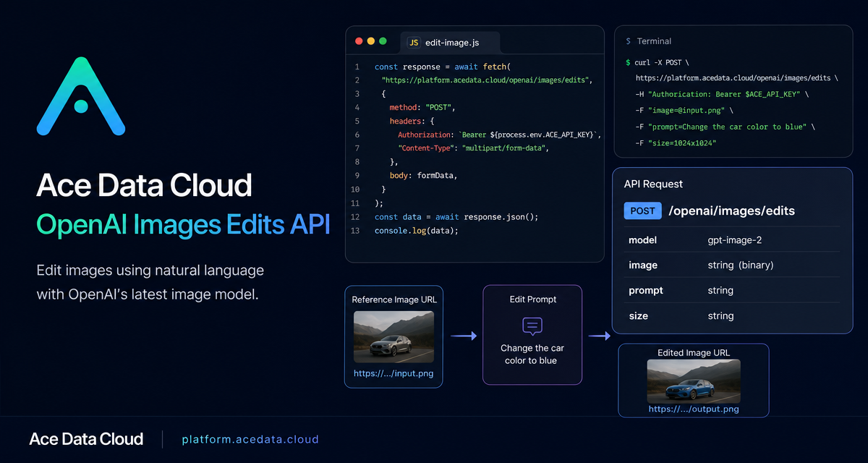This screenshot has height=463, width=868.
Task: Click the prompt=Change the car color terminal line
Action: point(726,127)
